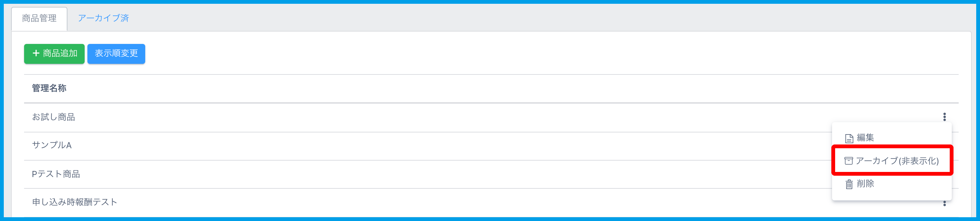Switch to the アーカイブ済 tab
The width and height of the screenshot is (980, 221).
(x=104, y=18)
